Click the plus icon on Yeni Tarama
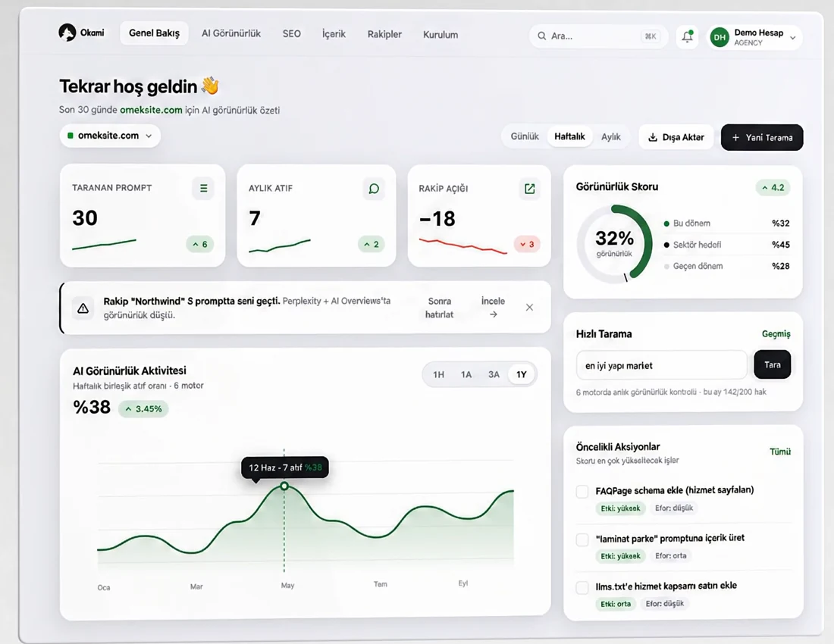This screenshot has width=834, height=644. [x=735, y=138]
